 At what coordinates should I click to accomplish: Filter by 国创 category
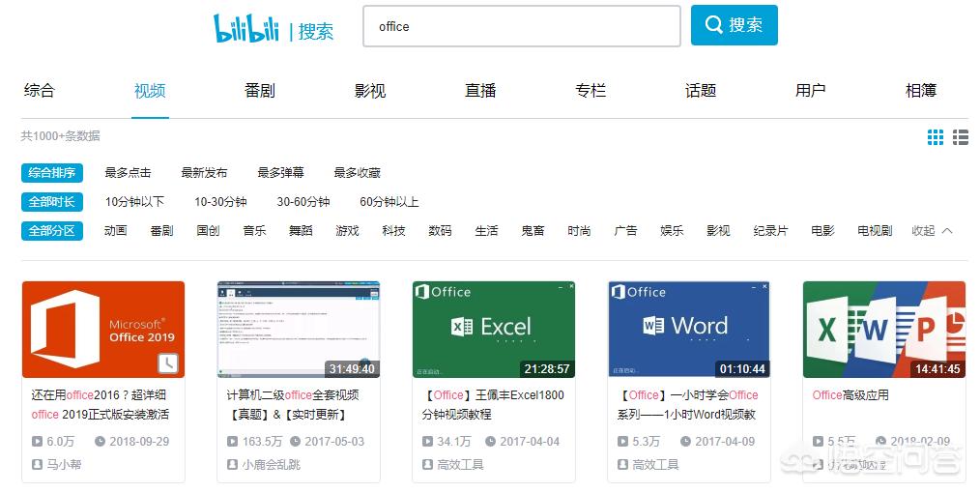tap(208, 231)
